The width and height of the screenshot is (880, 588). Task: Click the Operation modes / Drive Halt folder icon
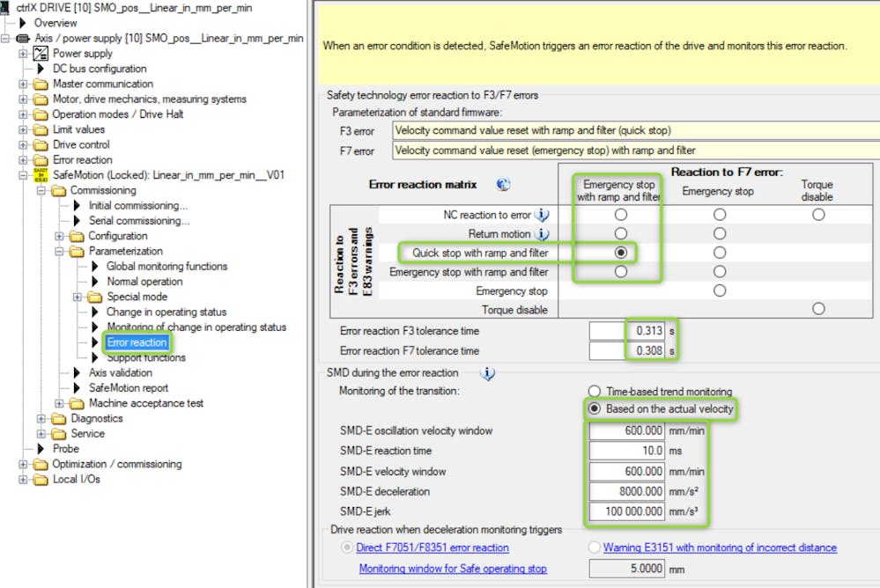41,114
